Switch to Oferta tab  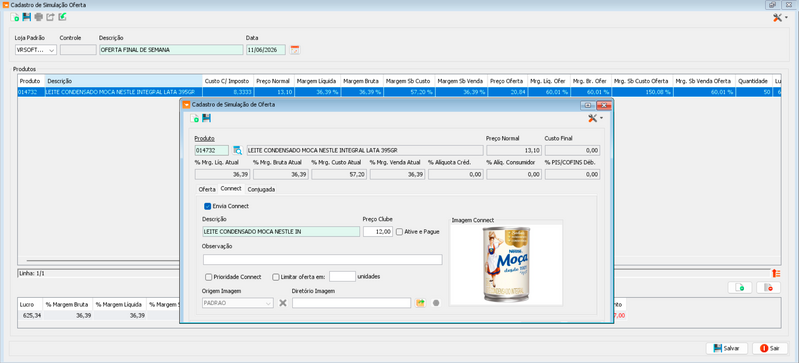tap(207, 189)
